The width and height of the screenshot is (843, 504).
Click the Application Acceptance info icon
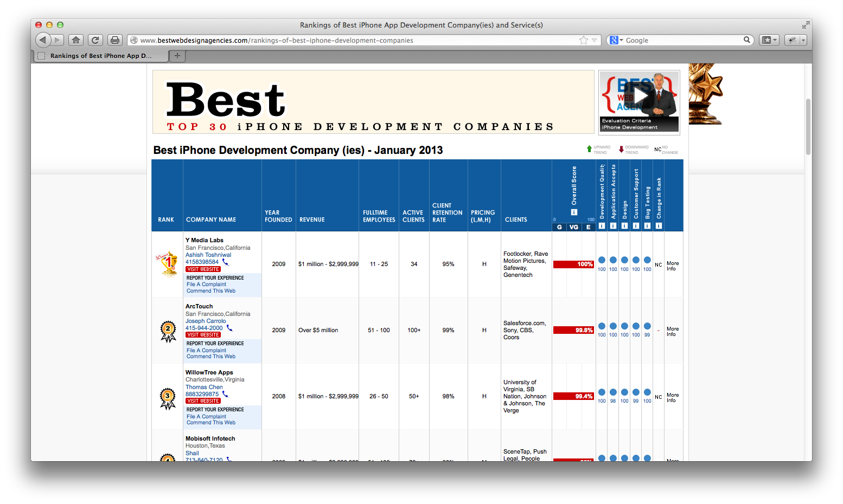[613, 226]
